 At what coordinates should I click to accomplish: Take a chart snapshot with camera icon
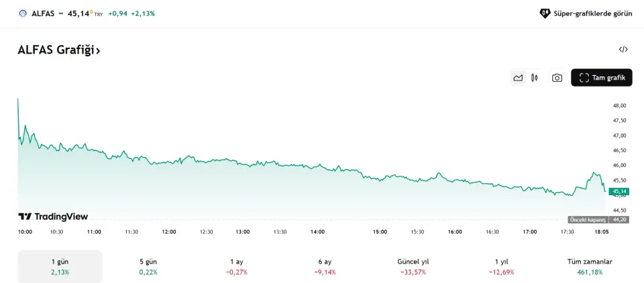[557, 78]
